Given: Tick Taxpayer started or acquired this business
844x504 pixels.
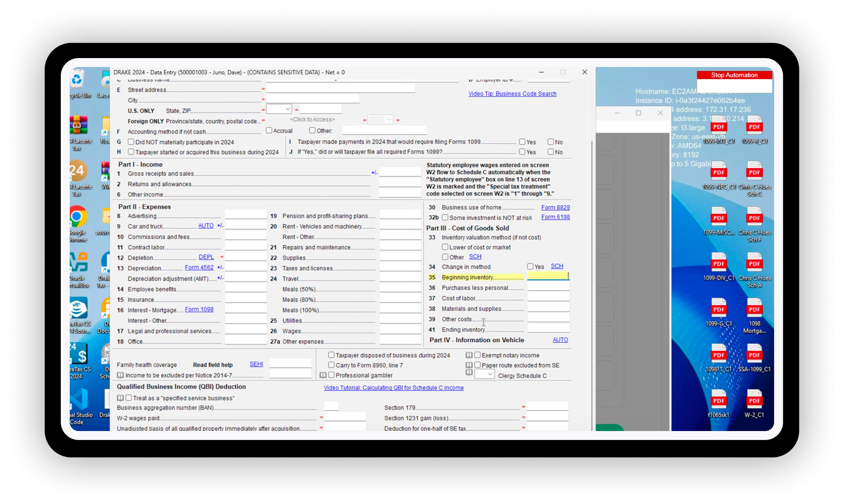Looking at the screenshot, I should [131, 152].
